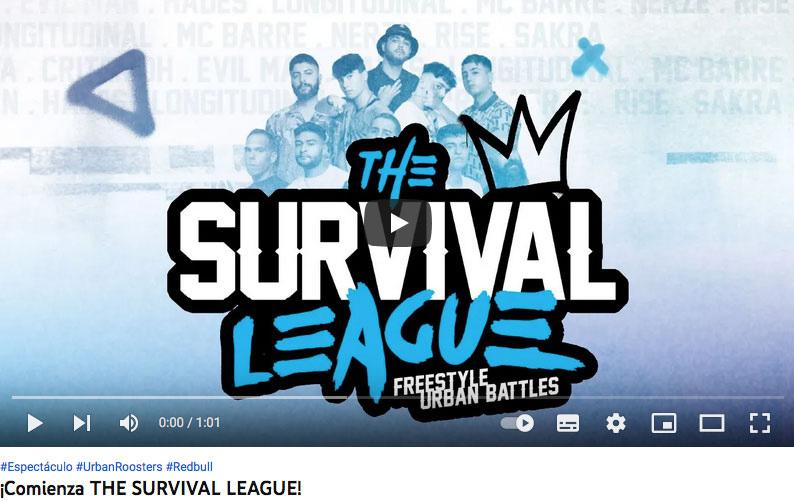Click the video progress bar

[x=397, y=398]
